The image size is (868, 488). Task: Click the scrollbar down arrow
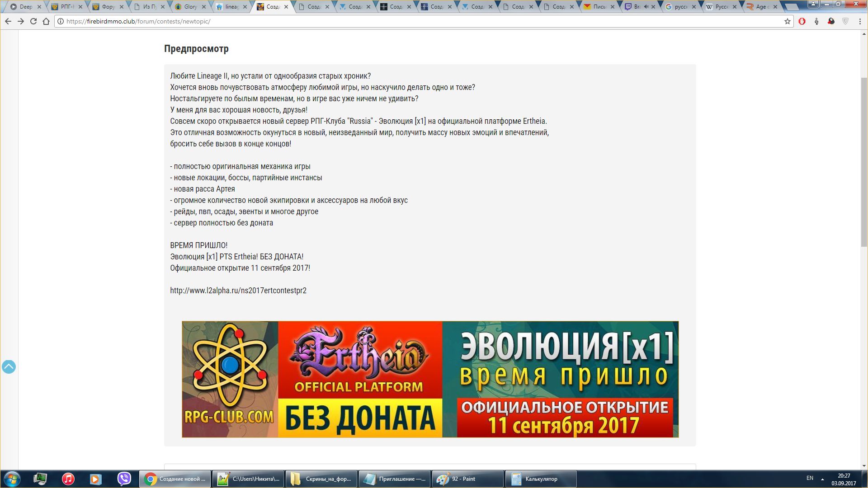click(864, 466)
